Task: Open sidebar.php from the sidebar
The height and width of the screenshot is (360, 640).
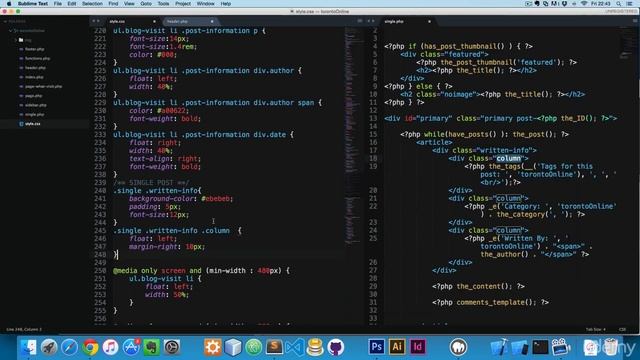Action: coord(36,105)
